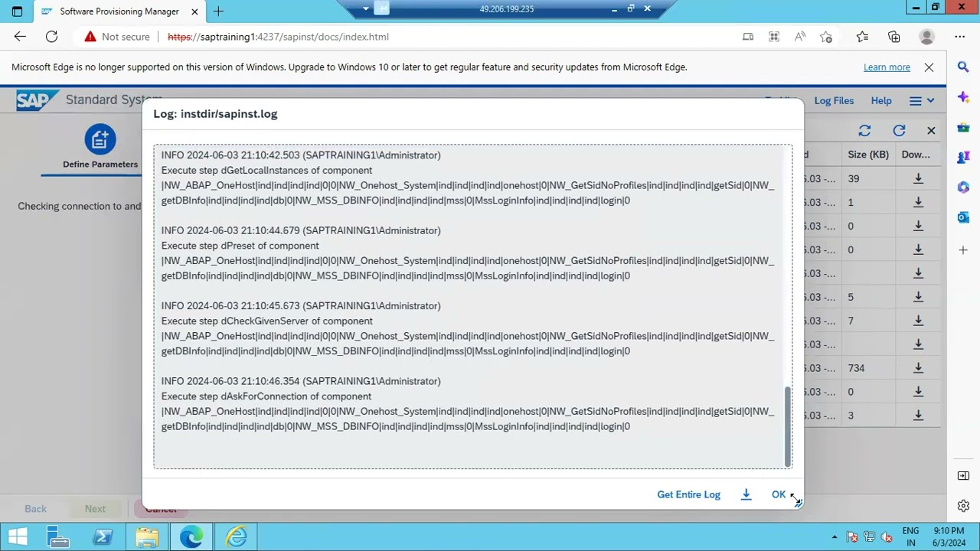The image size is (980, 551).
Task: Open Edge sidebar settings gear
Action: click(x=964, y=506)
